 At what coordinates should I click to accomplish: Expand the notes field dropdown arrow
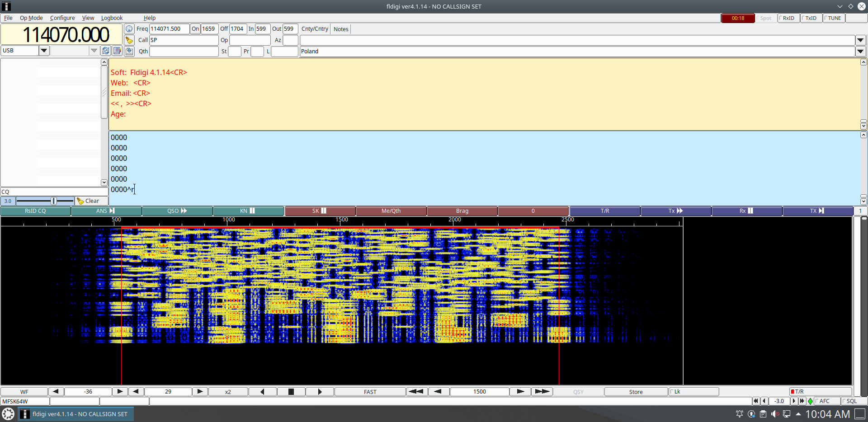point(861,40)
